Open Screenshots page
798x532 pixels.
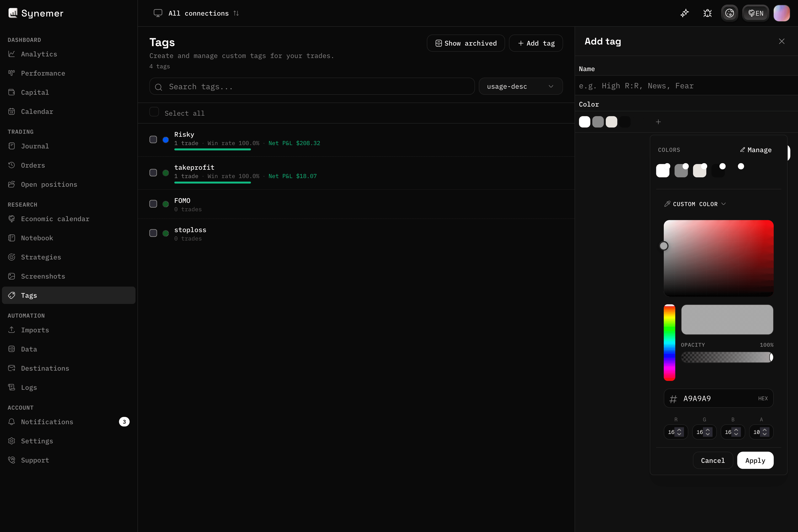click(69, 276)
